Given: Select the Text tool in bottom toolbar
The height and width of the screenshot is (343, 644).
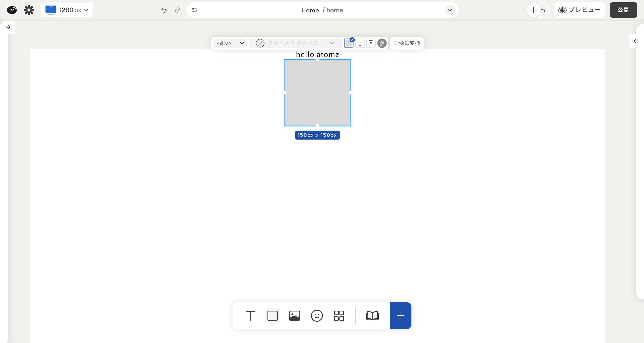Looking at the screenshot, I should tap(250, 316).
